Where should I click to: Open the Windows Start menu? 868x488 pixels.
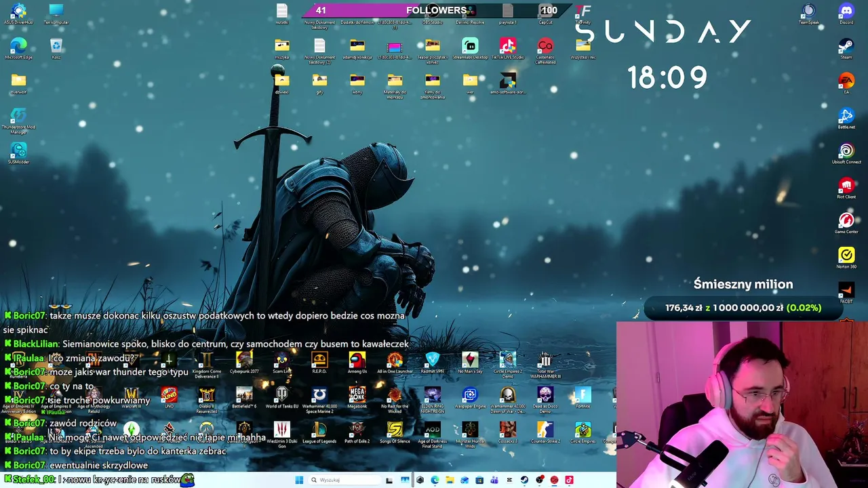point(299,480)
